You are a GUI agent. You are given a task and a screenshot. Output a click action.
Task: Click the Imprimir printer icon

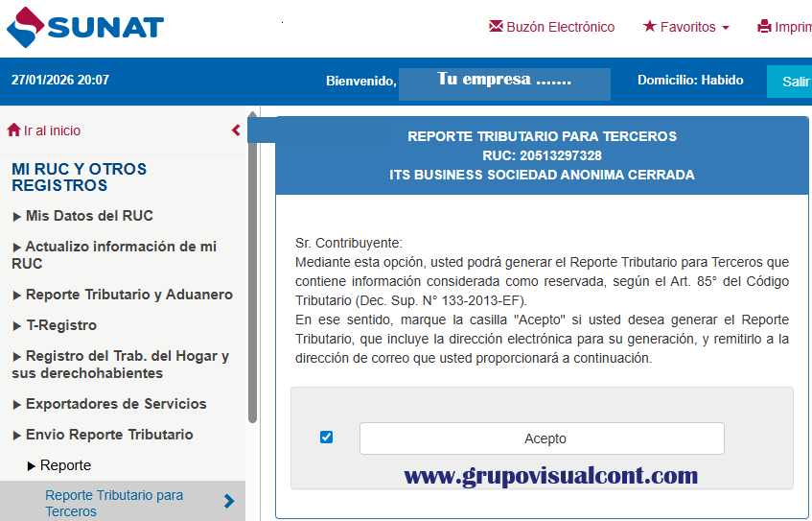[764, 27]
